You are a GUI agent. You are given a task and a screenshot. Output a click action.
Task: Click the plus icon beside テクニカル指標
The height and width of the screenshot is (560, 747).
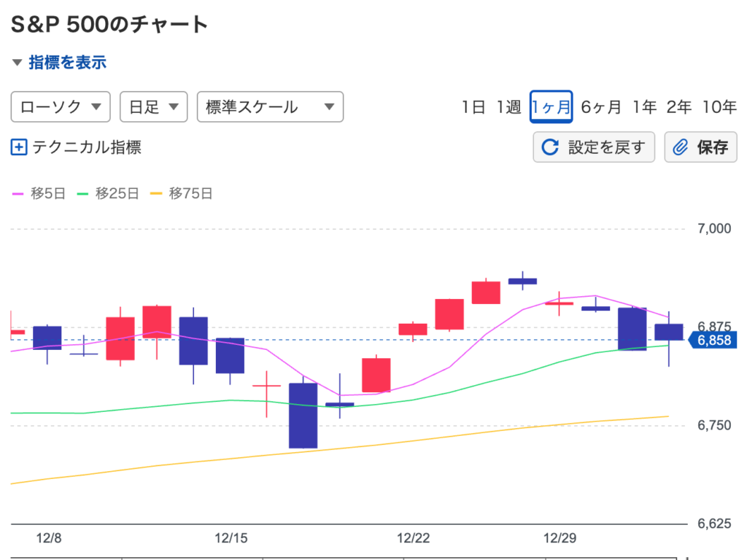coord(19,147)
